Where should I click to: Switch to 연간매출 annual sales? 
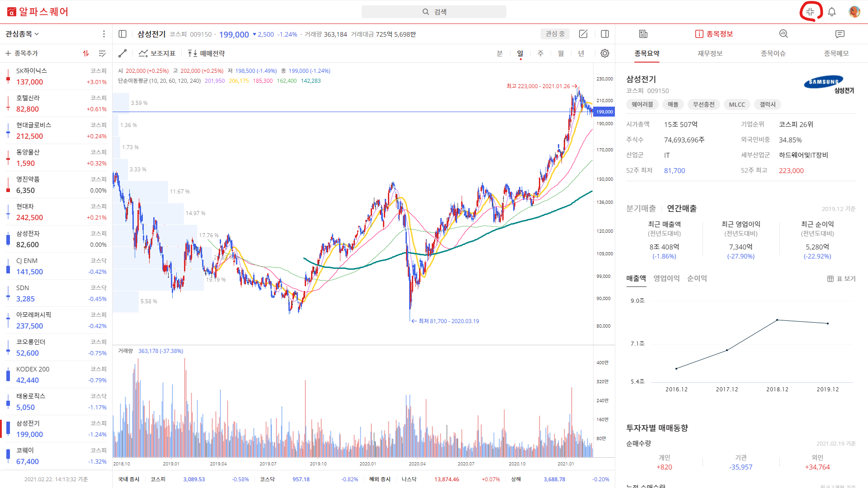(x=682, y=208)
